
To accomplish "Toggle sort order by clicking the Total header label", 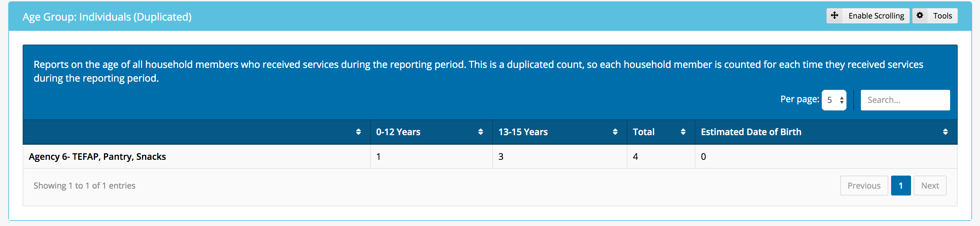I will click(644, 132).
